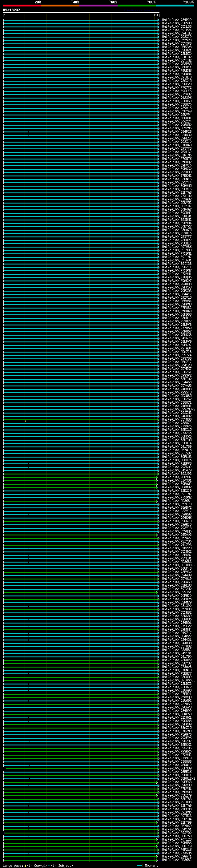Select the UniRef100_B1NIM6 label
This screenshot has height=868, width=197.
177,155
